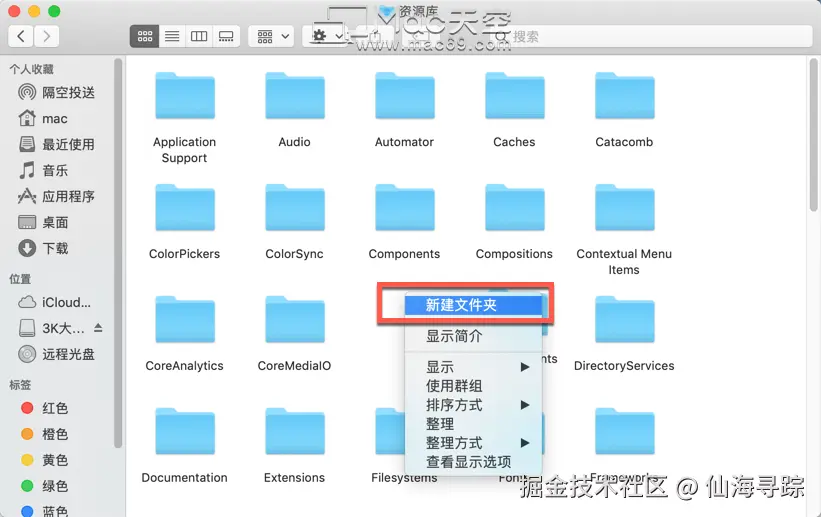Choose Use Groups (使用群组) in context menu
Screen dimensions: 821x517
click(x=473, y=386)
